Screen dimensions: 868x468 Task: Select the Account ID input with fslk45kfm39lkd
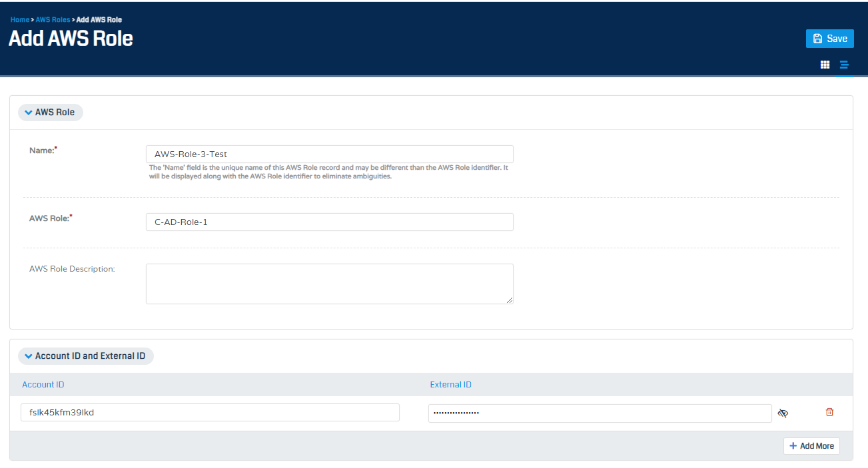click(210, 412)
